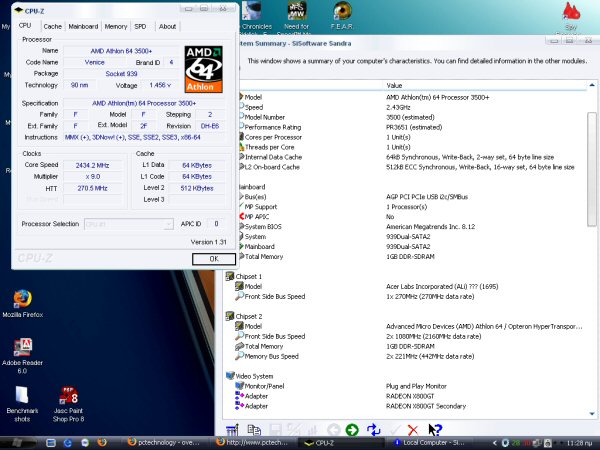Open the F.E.A.R. desktop shortcut
Screen dimensions: 600x450
click(x=342, y=15)
